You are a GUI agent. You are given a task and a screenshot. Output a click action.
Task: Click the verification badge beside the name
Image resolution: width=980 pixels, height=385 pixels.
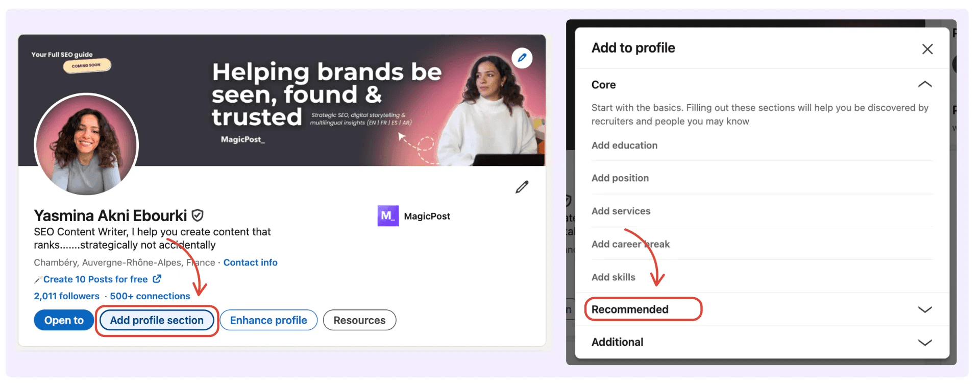[198, 215]
